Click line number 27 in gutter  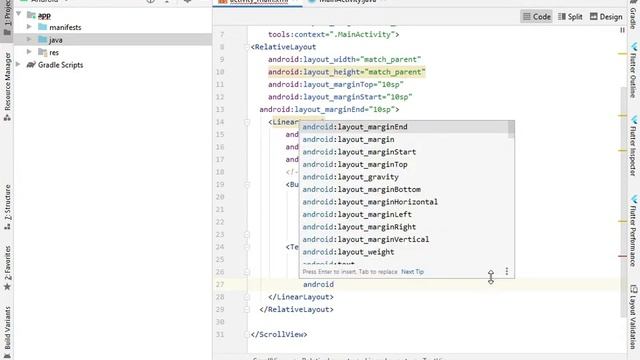click(x=220, y=284)
